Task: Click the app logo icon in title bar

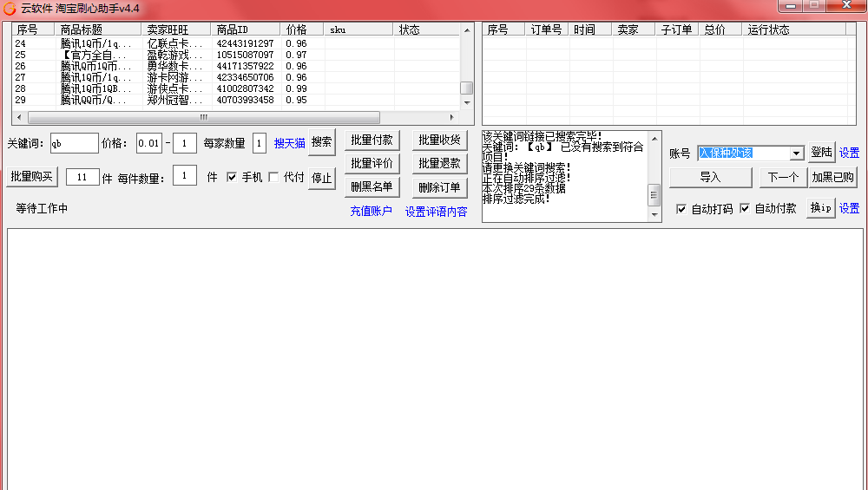Action: [9, 9]
